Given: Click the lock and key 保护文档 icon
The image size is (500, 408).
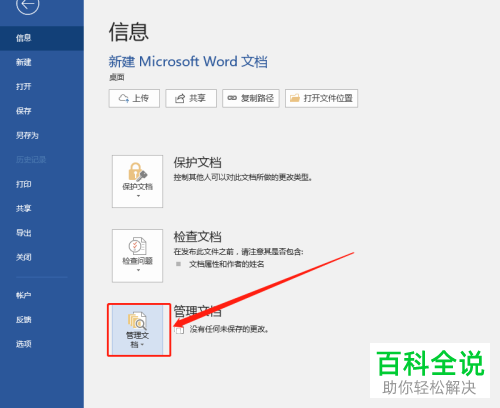Looking at the screenshot, I should [137, 172].
